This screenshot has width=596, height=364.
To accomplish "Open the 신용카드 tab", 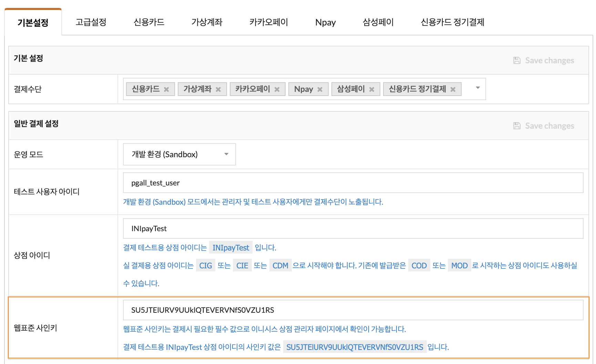I will click(x=149, y=22).
